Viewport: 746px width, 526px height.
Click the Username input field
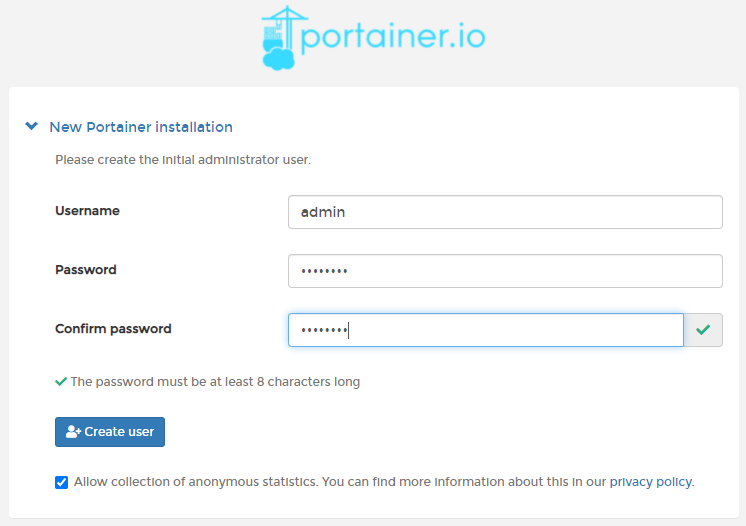(x=505, y=212)
